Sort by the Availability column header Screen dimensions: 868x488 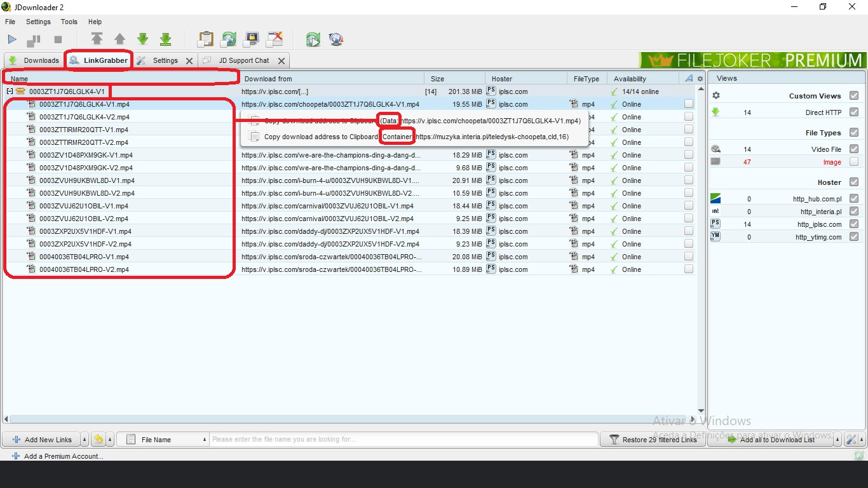(643, 79)
